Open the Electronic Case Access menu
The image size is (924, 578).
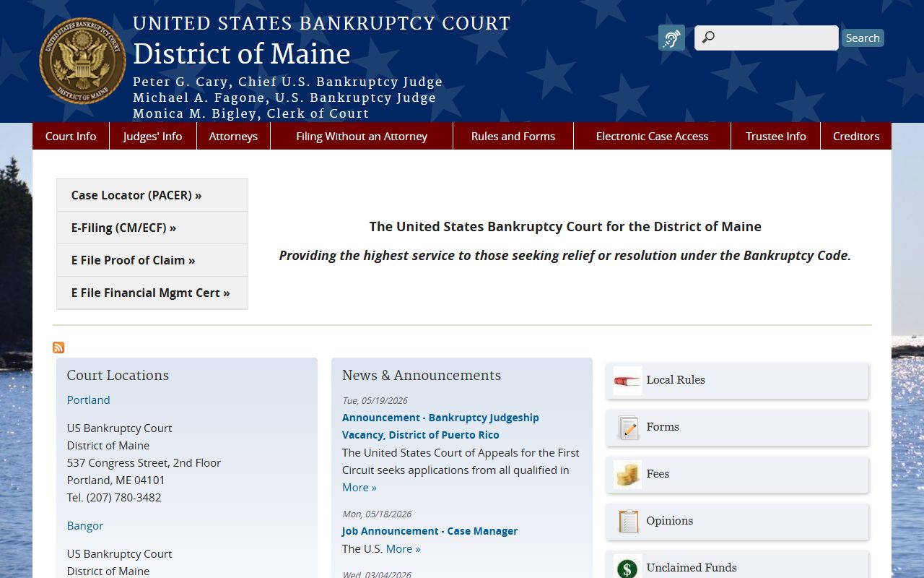point(653,136)
